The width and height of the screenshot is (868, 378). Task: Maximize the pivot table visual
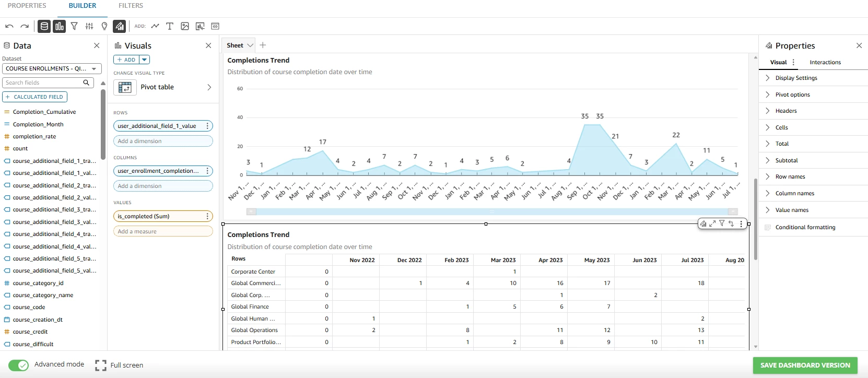pyautogui.click(x=712, y=223)
